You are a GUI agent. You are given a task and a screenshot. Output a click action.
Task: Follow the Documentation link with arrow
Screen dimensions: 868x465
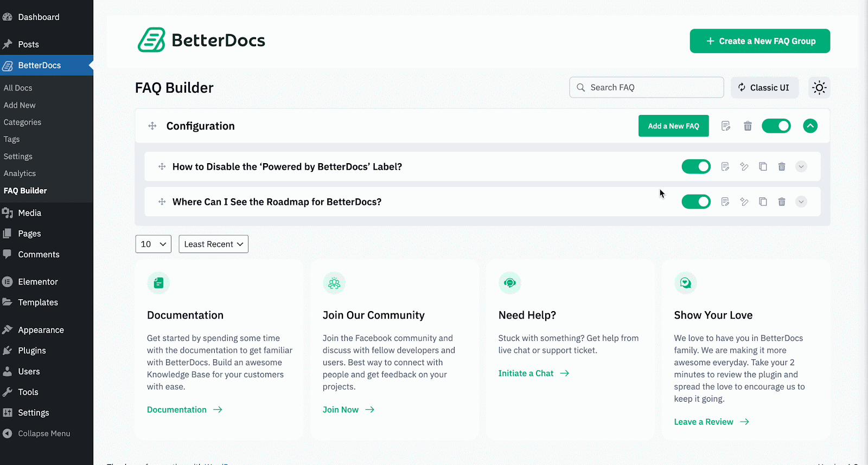coord(184,410)
